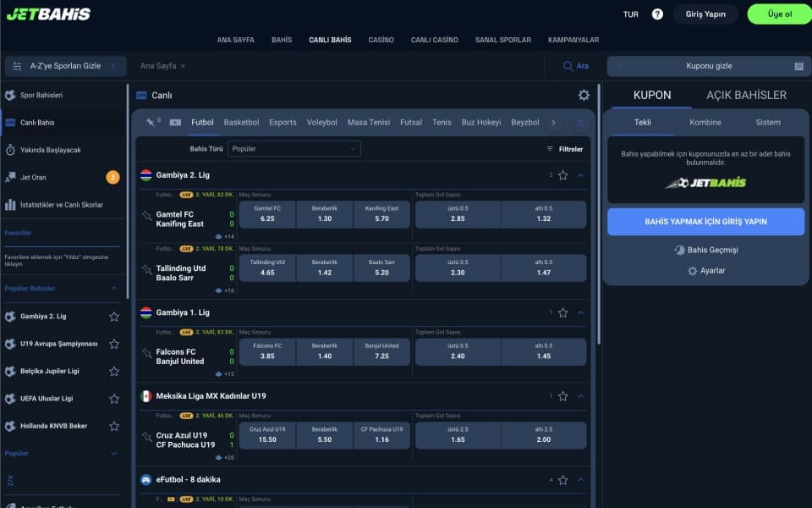Show more sports with right arrow
The height and width of the screenshot is (508, 812).
[553, 123]
